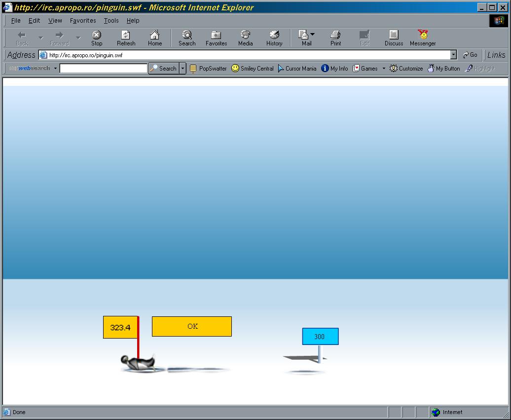Click the Print toolbar icon
Viewport: 511px width, 420px height.
point(335,38)
